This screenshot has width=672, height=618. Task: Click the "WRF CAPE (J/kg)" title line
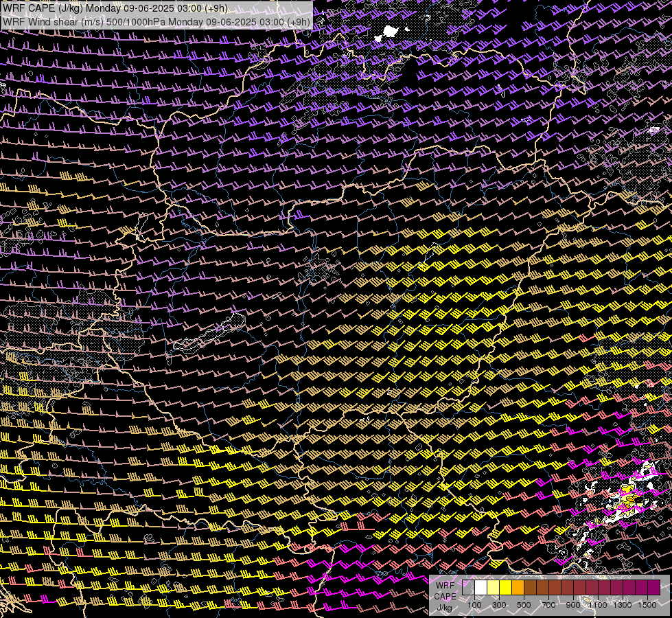[x=115, y=8]
